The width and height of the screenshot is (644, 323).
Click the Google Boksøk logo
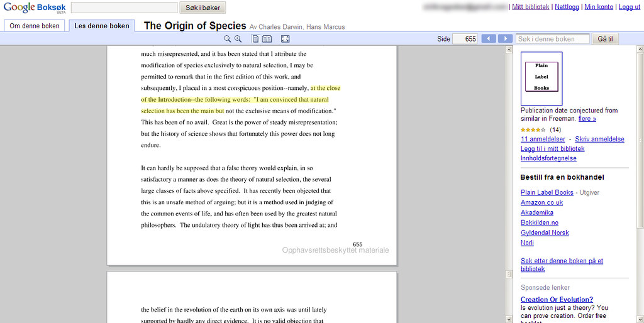coord(35,8)
